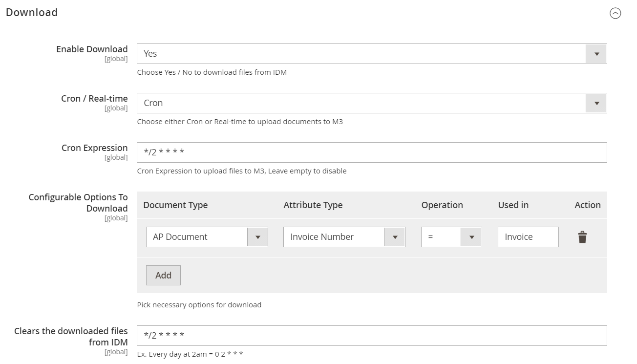Open the Invoice Number attribute dropdown
Image resolution: width=637 pixels, height=364 pixels.
344,237
